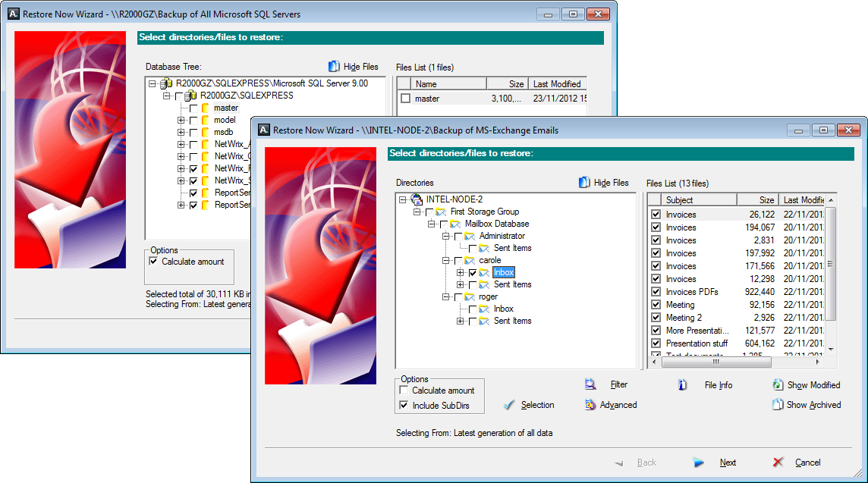Toggle Calculate amount in SQL Servers wizard
Image resolution: width=868 pixels, height=483 pixels.
pos(153,261)
